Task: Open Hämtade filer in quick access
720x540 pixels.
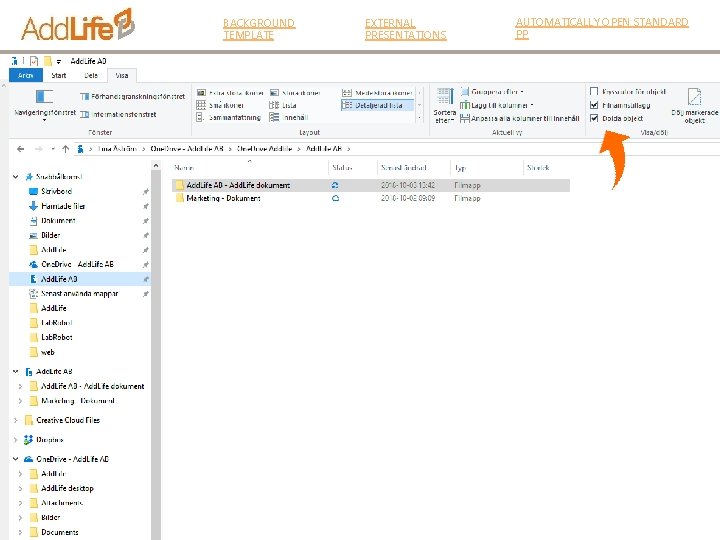Action: [x=63, y=206]
